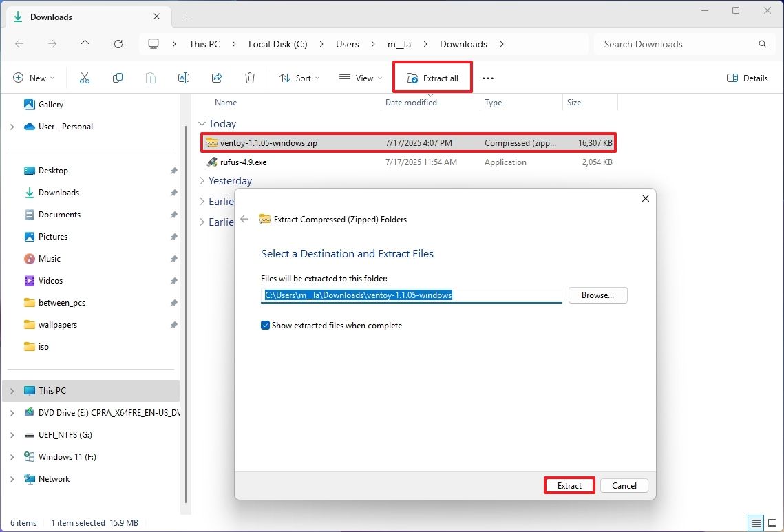784x532 pixels.
Task: Toggle the Details pane icon
Action: tap(748, 78)
